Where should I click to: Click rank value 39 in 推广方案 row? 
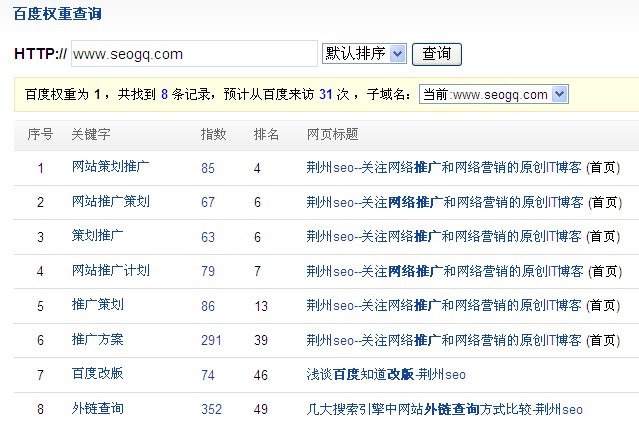pyautogui.click(x=261, y=340)
